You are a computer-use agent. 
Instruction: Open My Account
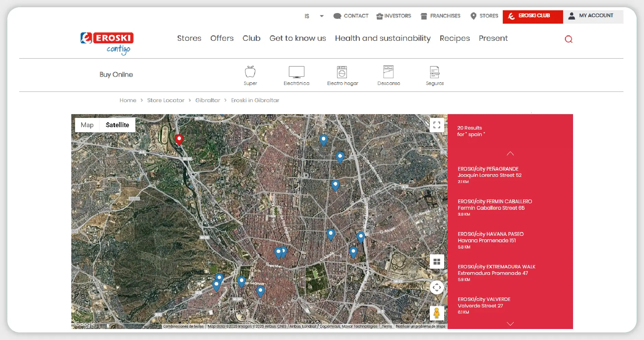[x=593, y=17]
